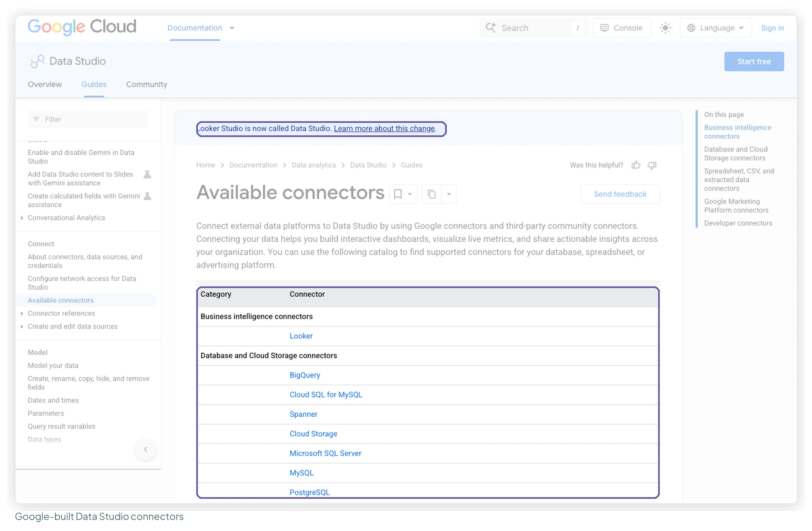This screenshot has width=812, height=531.
Task: Click the Home breadcrumb link
Action: click(x=206, y=165)
